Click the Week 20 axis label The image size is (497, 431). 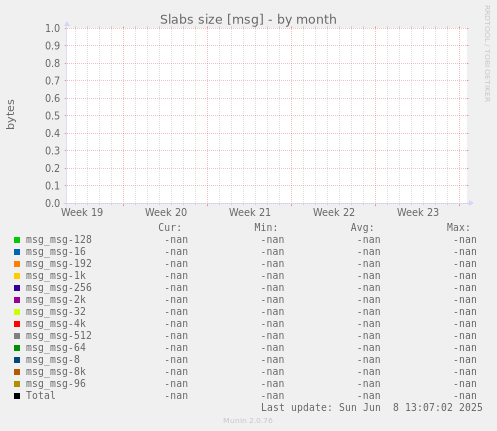coord(166,212)
